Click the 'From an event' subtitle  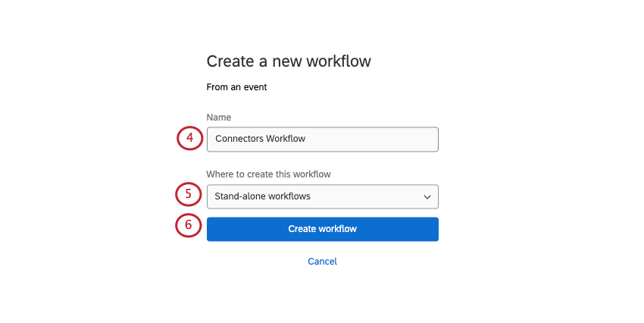pyautogui.click(x=236, y=87)
